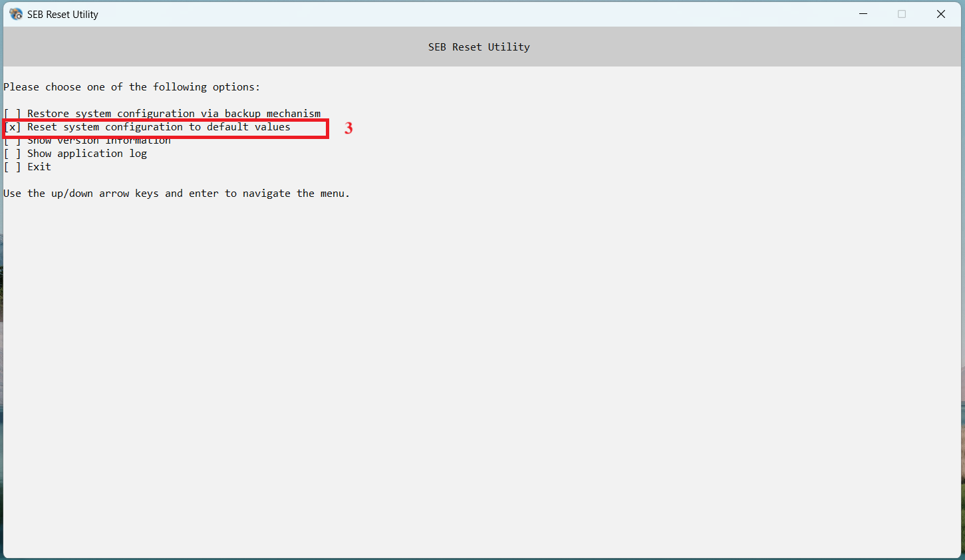The height and width of the screenshot is (560, 965).
Task: Select 'Restore system configuration via backup mechanism' option
Action: click(x=174, y=114)
